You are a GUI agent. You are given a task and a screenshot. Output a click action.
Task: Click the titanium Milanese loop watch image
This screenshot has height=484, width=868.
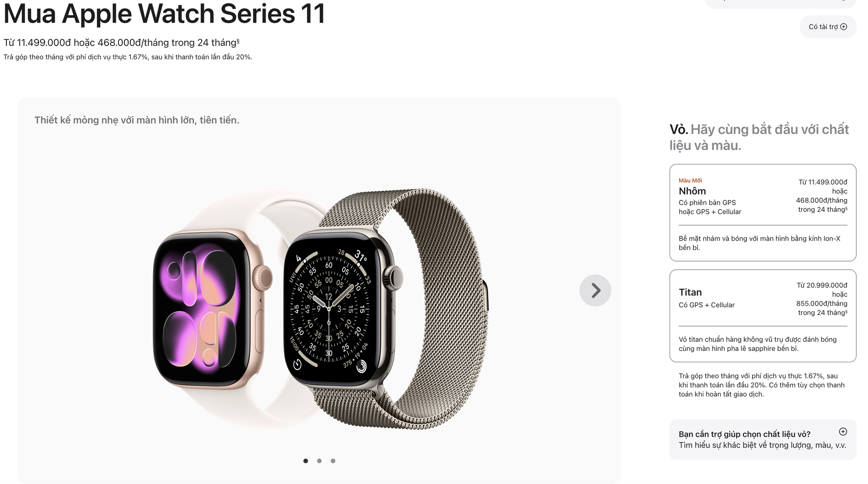(386, 309)
